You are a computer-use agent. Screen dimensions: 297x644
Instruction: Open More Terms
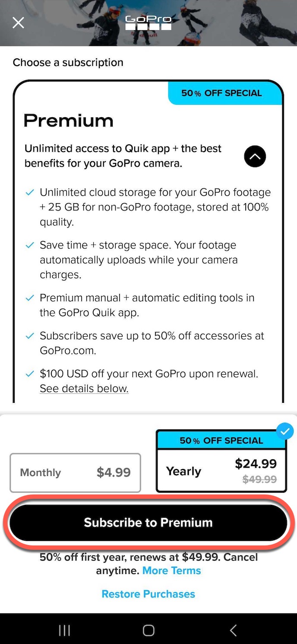point(171,571)
